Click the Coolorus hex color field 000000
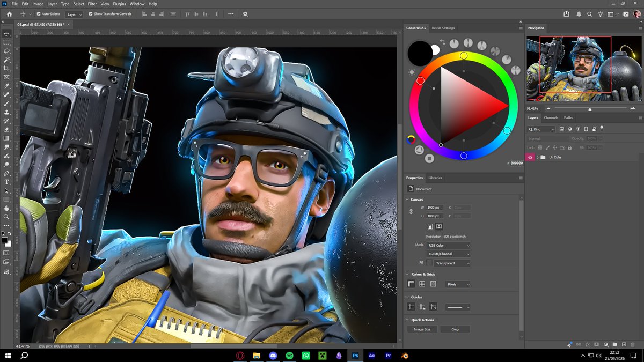Viewport: 644px width, 362px height. coord(516,163)
